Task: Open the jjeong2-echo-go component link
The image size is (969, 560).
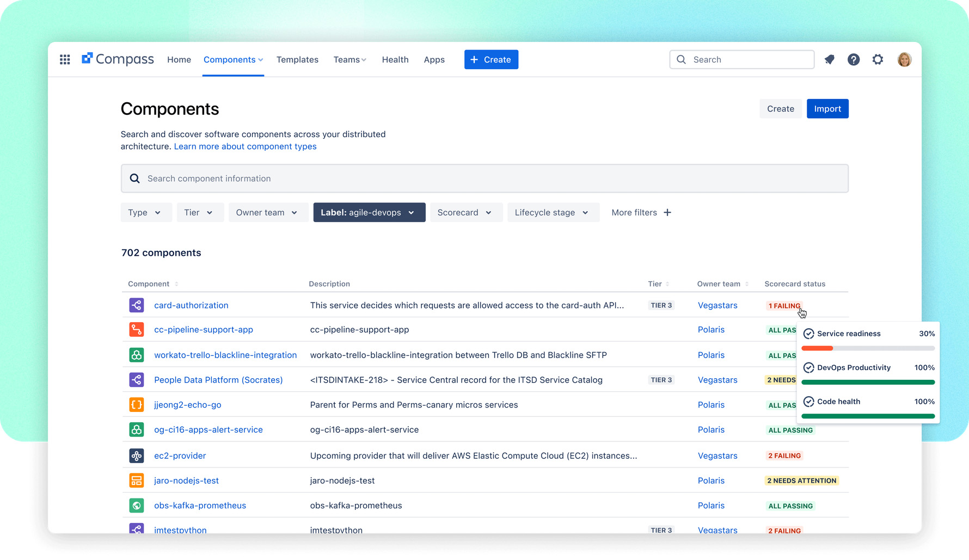Action: tap(187, 404)
